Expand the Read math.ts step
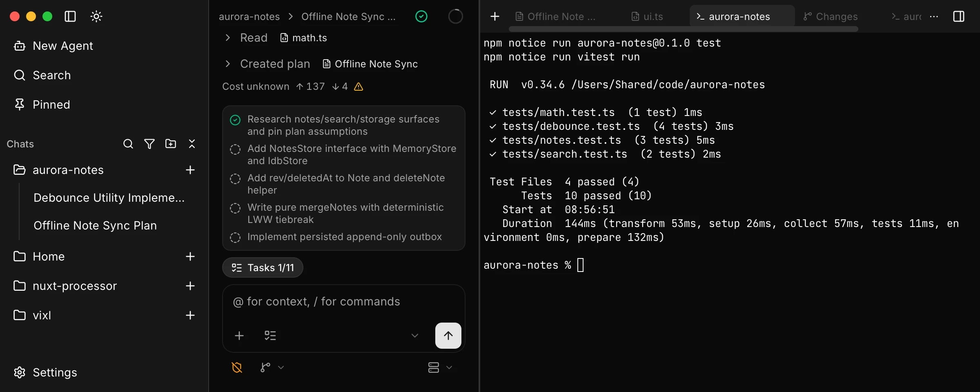 [228, 38]
